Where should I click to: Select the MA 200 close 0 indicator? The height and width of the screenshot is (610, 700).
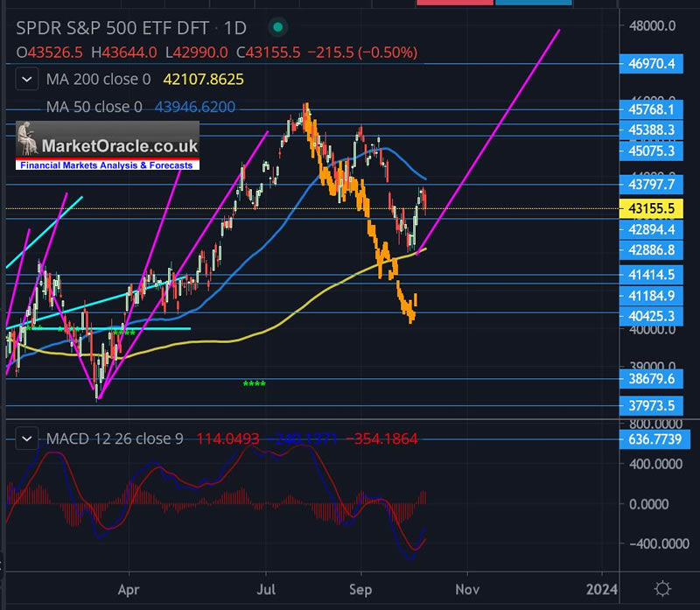[x=99, y=80]
